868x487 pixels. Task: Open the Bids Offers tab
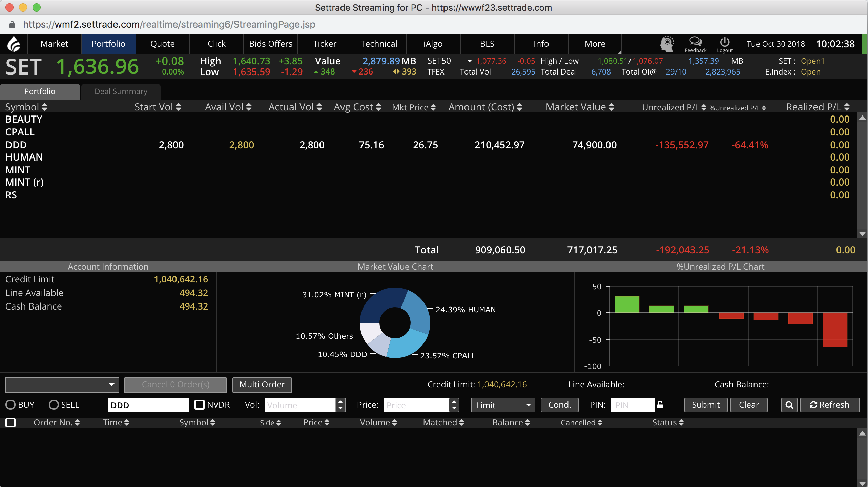pos(271,44)
